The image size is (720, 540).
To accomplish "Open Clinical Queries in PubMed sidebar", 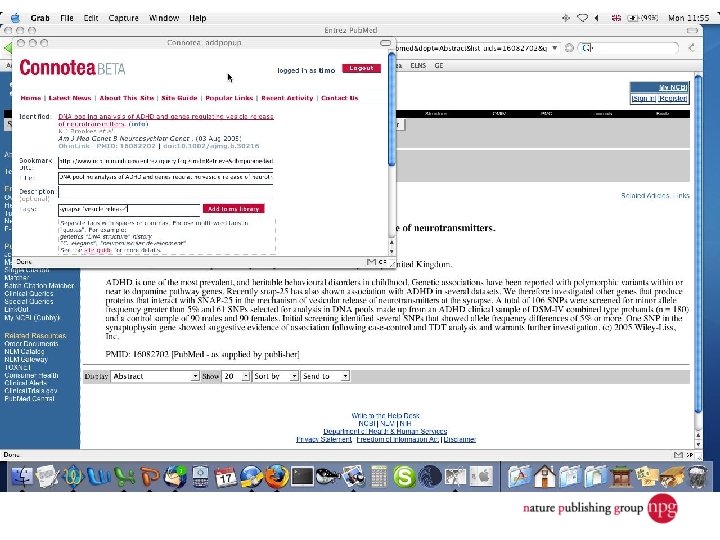I will click(28, 293).
